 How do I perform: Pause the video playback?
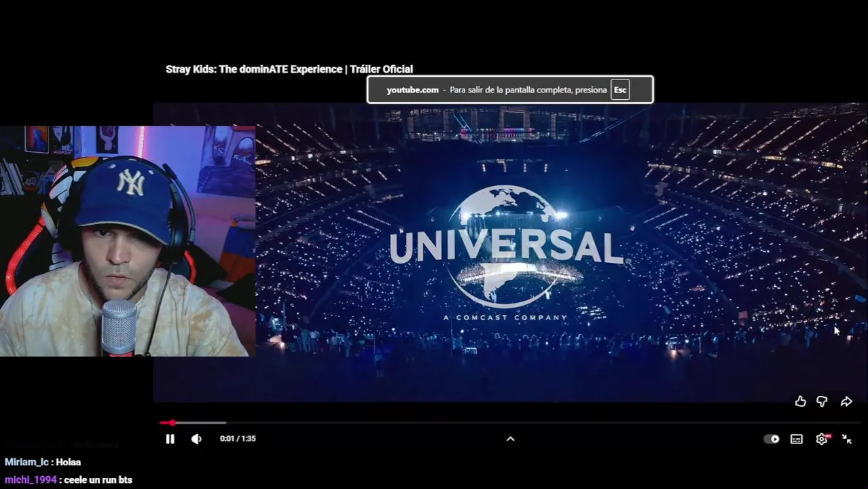(170, 439)
